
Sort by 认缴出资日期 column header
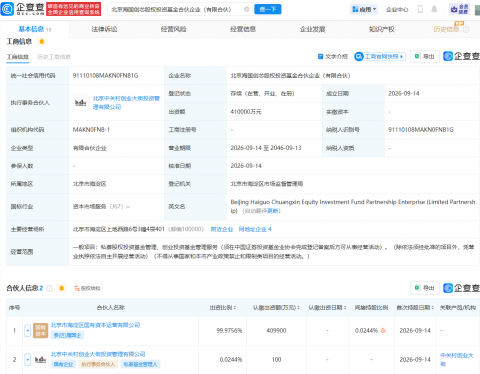pyautogui.click(x=328, y=308)
